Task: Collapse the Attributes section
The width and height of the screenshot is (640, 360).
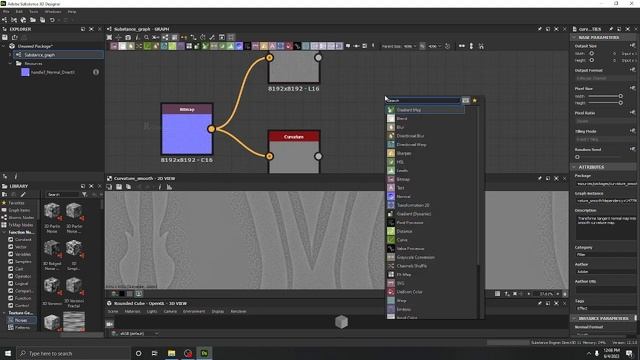Action: pyautogui.click(x=574, y=167)
